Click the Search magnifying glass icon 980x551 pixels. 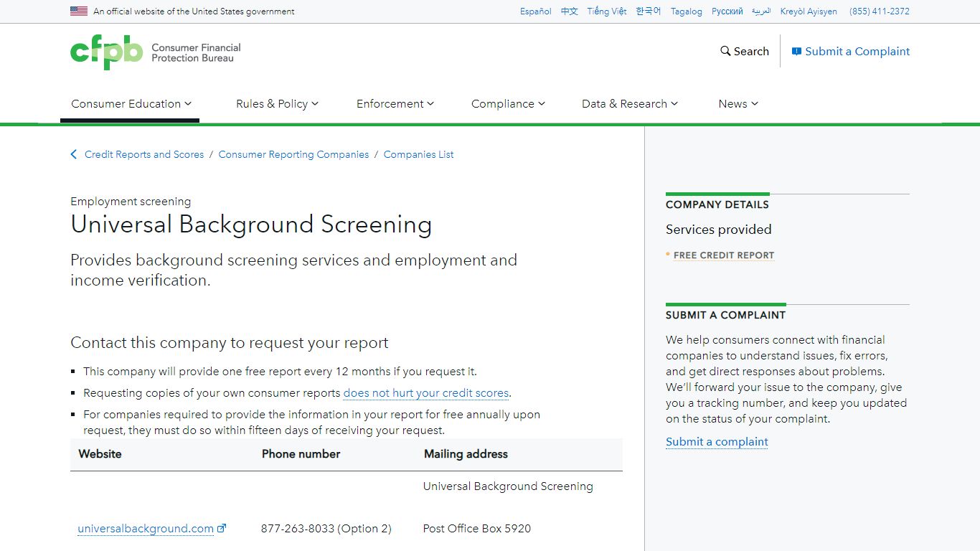(725, 51)
